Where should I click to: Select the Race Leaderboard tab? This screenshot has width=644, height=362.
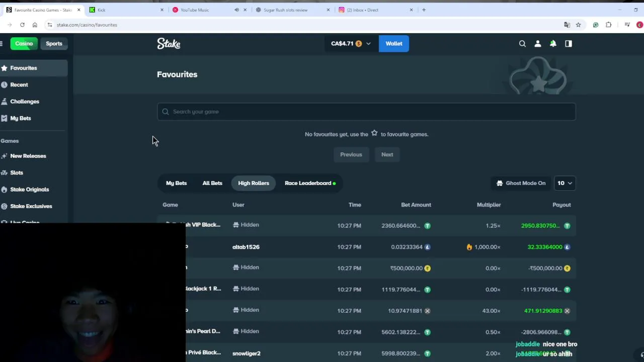coord(310,183)
